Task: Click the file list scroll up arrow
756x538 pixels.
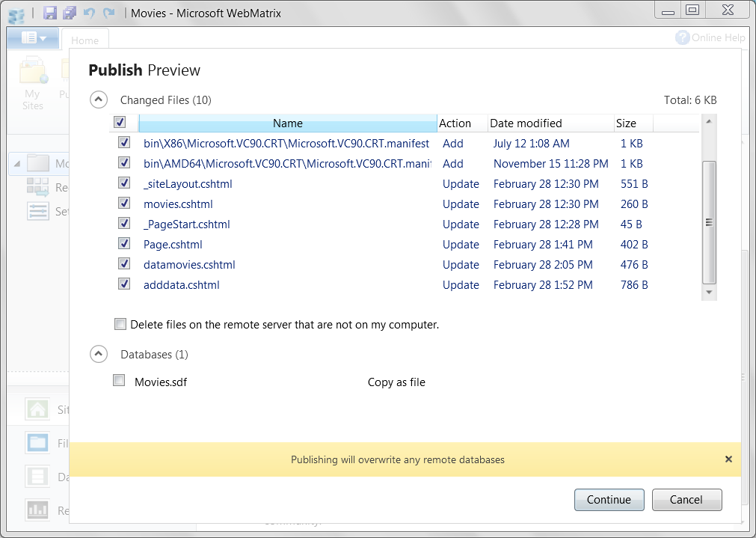Action: 709,122
